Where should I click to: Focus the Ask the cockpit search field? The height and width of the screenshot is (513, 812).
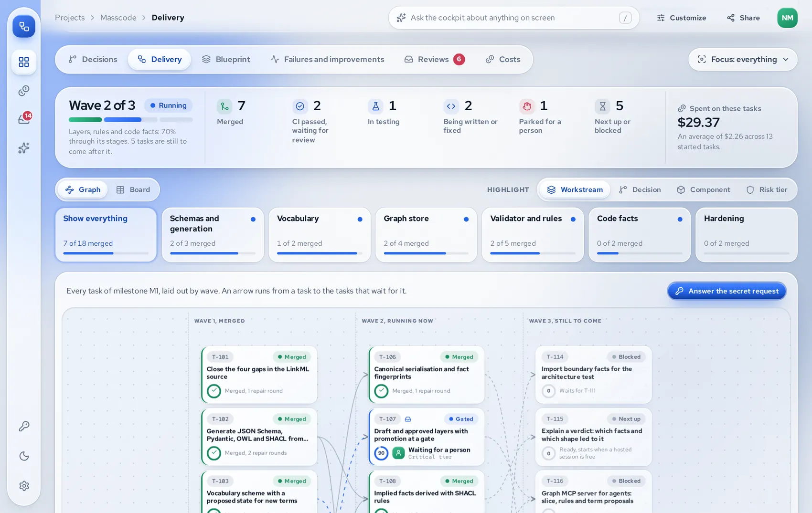point(513,18)
